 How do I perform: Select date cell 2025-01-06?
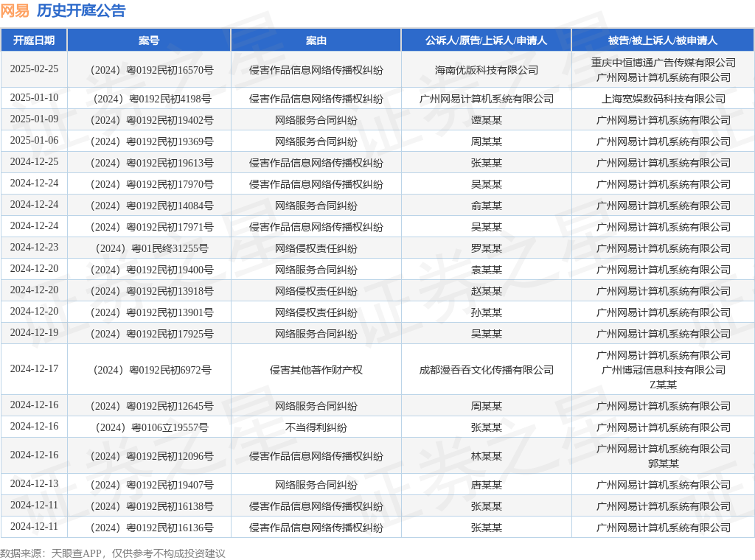34,141
